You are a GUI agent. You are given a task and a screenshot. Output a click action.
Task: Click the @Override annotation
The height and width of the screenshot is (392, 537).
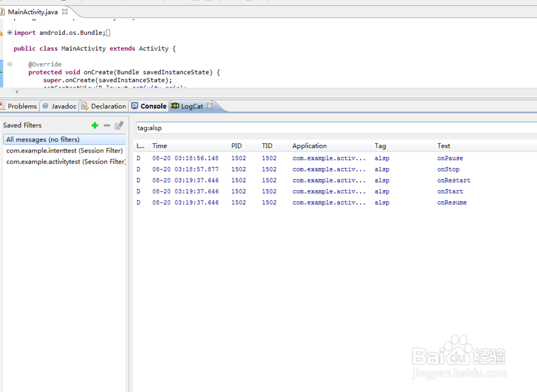[45, 64]
